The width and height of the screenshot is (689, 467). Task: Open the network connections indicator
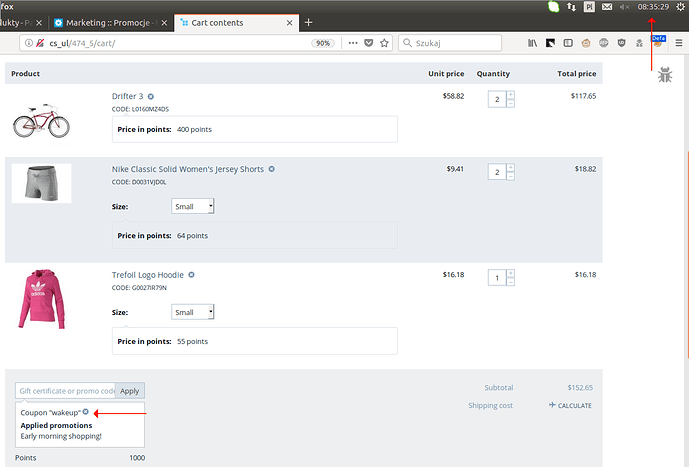571,7
